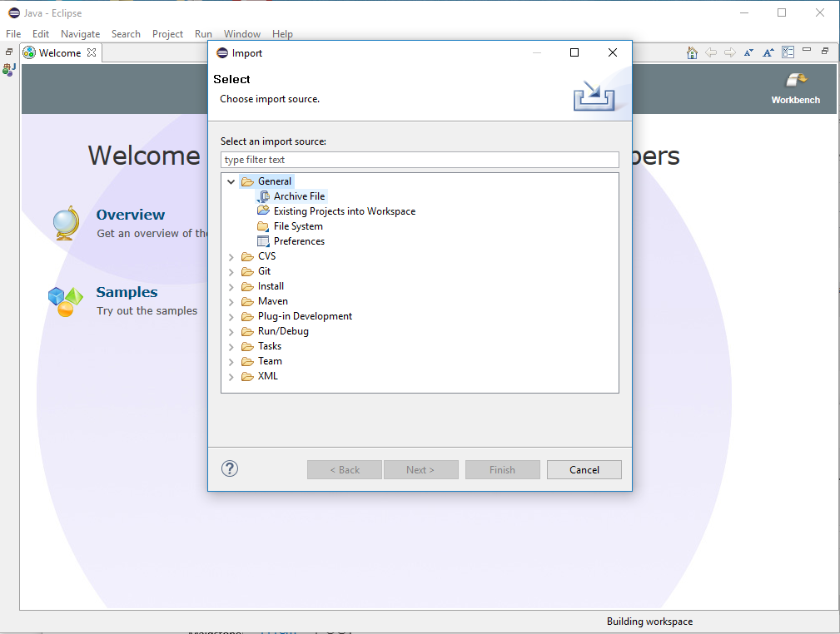
Task: Open the Overview link
Action: tap(131, 215)
